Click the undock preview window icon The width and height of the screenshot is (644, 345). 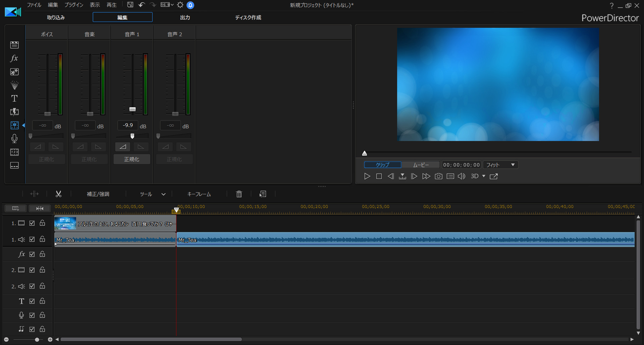click(494, 176)
